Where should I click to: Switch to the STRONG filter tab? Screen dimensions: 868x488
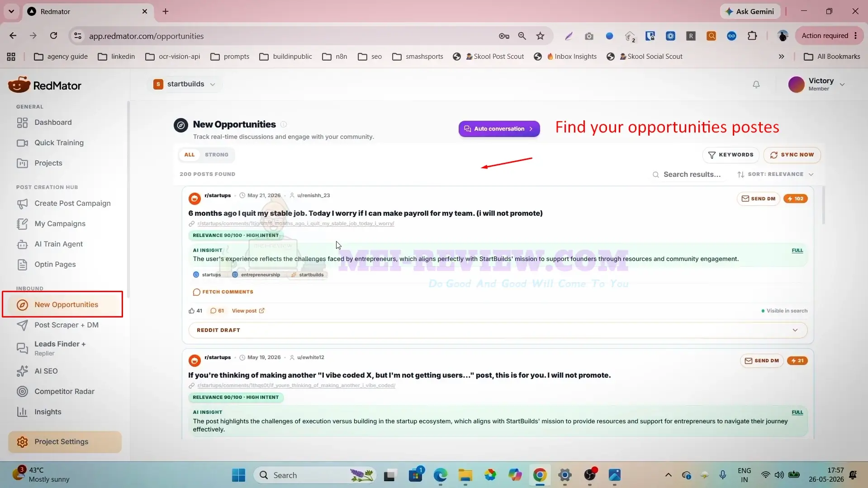point(217,155)
